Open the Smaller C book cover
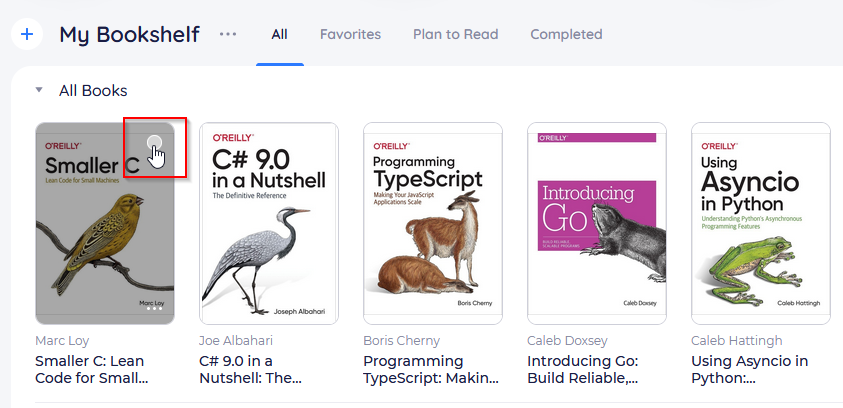 pos(105,223)
